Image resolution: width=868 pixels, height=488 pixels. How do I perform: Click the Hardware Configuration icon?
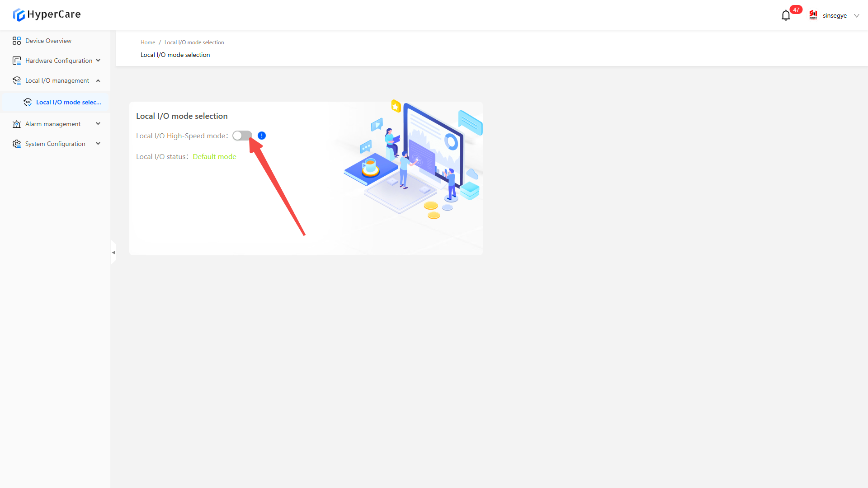click(x=17, y=61)
